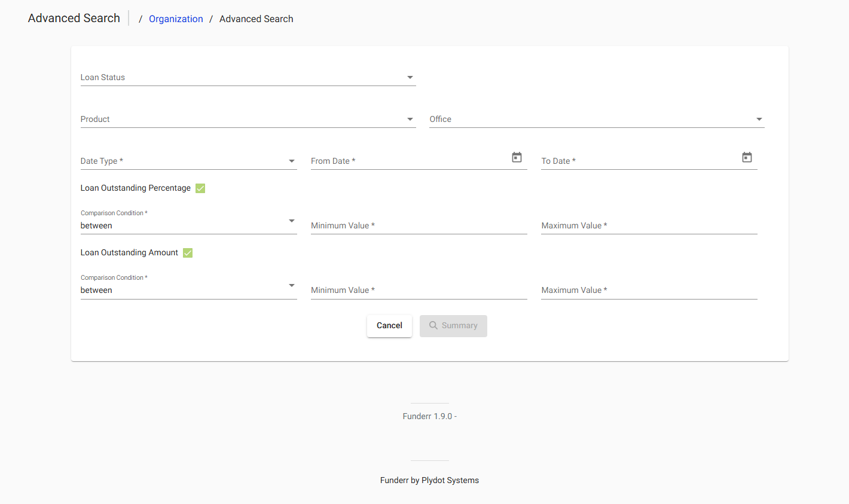Click the Funderr by Plydot Systems text
This screenshot has width=849, height=504.
pyautogui.click(x=429, y=479)
